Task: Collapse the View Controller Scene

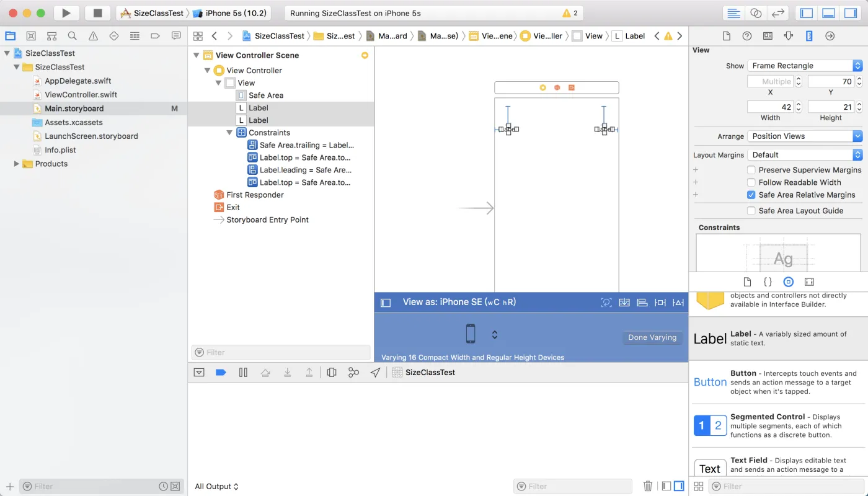Action: click(197, 55)
